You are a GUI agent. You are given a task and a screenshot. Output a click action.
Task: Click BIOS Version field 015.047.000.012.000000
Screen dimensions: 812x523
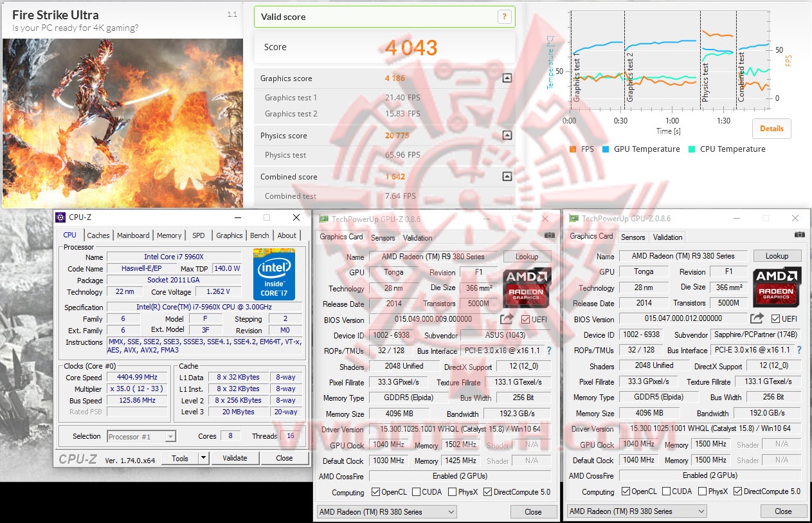click(x=683, y=318)
